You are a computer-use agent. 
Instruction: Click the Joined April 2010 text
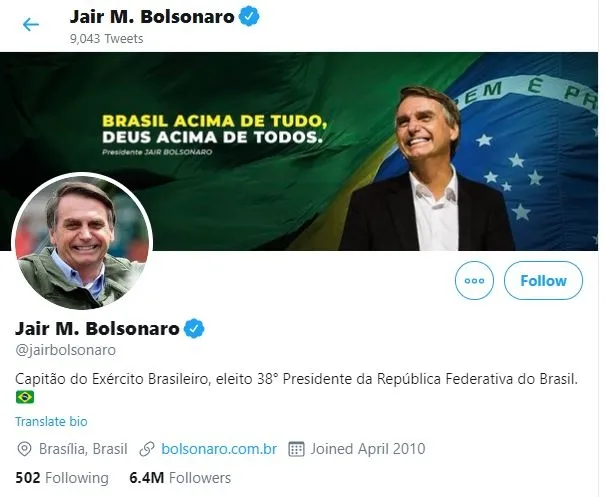point(368,449)
